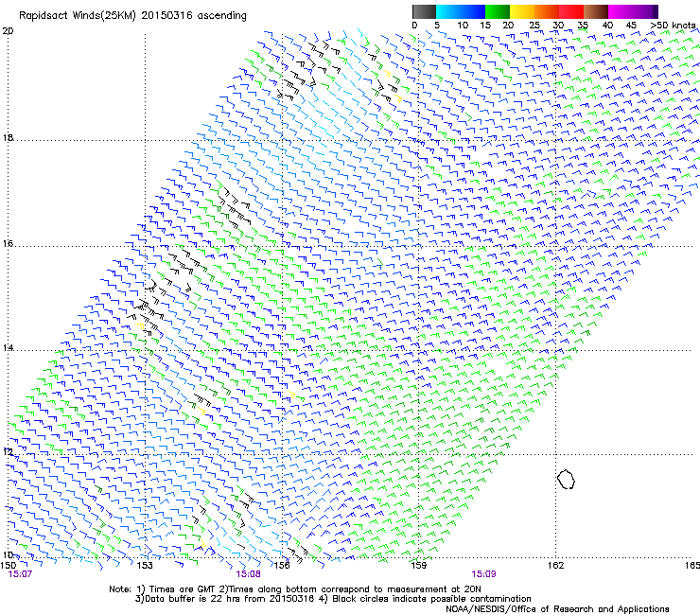Click the latitude label '18'
Screen dimensions: 700x615
point(8,137)
